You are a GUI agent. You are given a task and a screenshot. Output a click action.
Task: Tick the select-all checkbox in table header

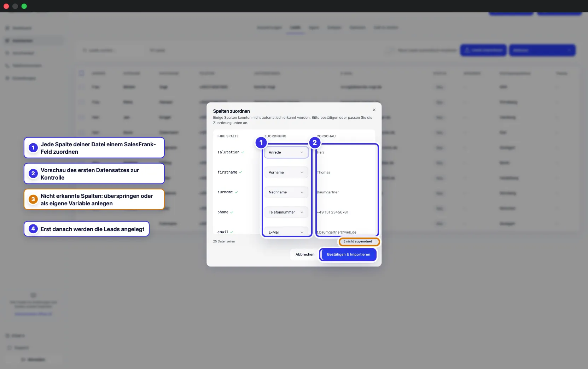[82, 73]
